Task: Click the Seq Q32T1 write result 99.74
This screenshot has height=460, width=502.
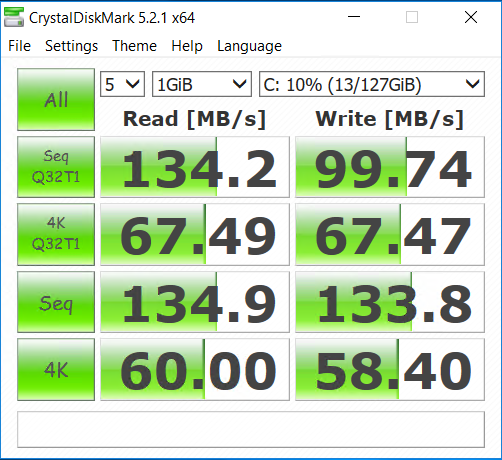Action: click(x=390, y=167)
